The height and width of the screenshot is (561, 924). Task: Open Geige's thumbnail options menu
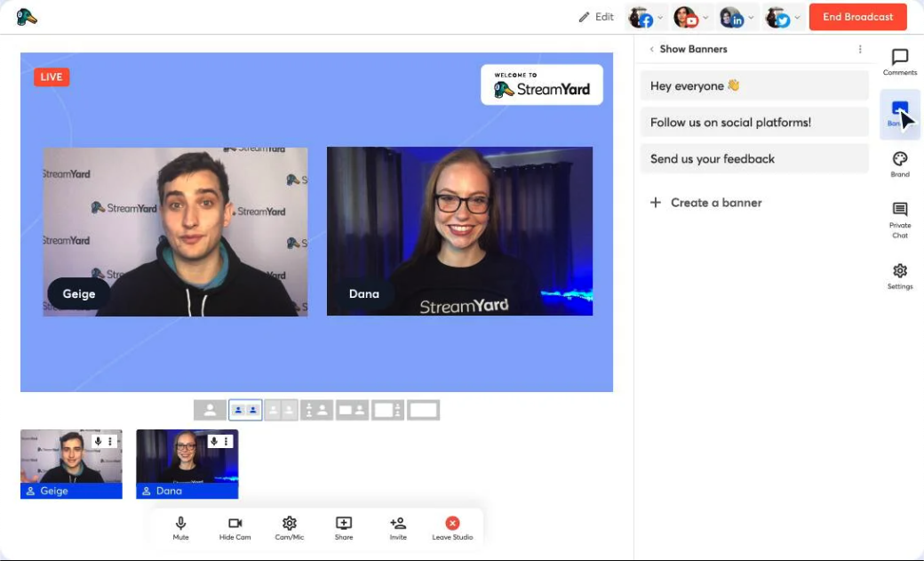click(x=109, y=441)
